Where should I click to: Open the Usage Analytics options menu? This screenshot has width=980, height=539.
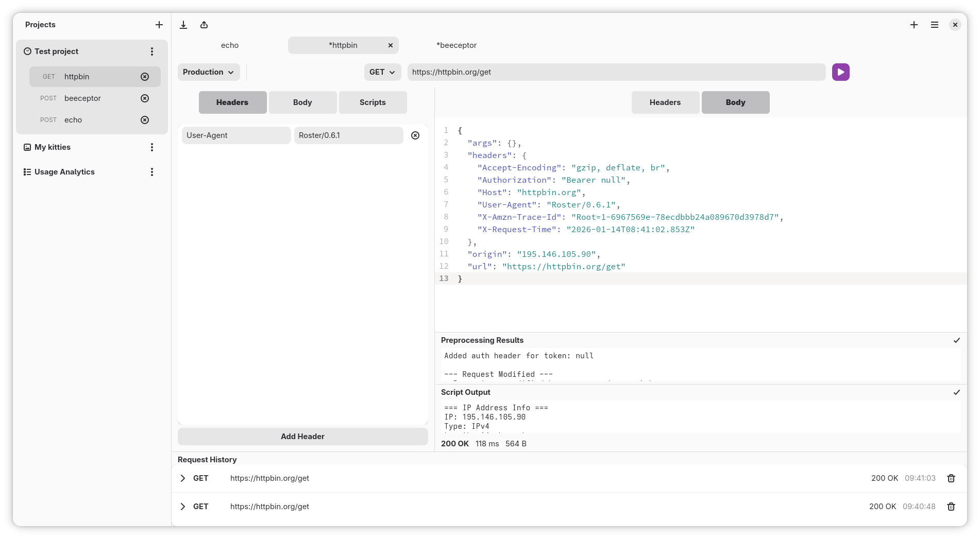[x=152, y=171]
